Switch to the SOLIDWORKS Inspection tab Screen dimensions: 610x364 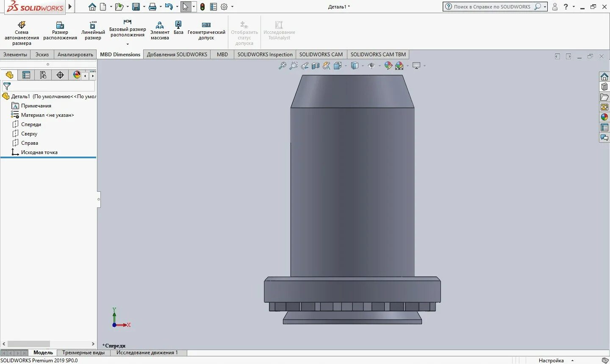265,55
